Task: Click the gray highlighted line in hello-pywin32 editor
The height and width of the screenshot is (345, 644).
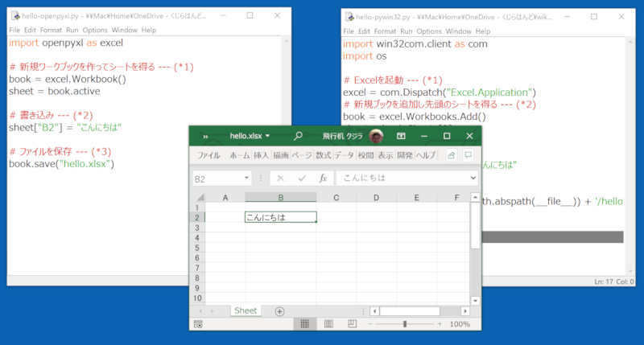Action: 552,236
